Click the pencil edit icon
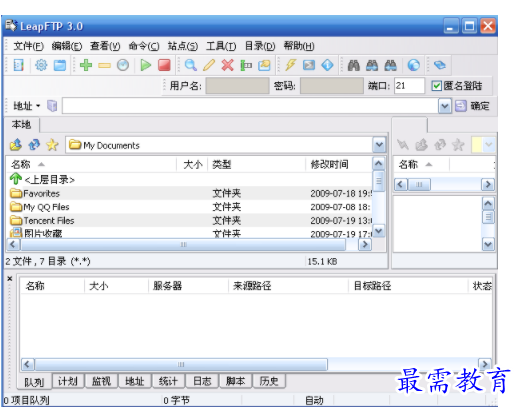This screenshot has height=412, width=519. point(209,65)
